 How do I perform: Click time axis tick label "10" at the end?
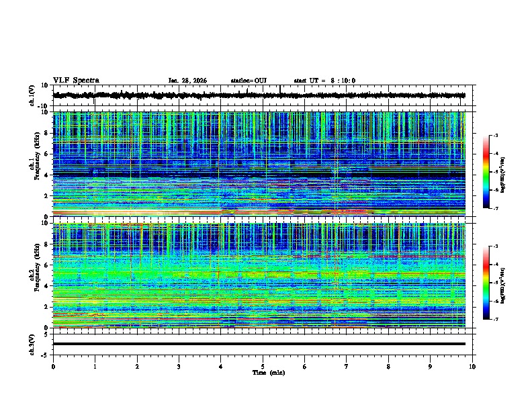click(x=472, y=367)
